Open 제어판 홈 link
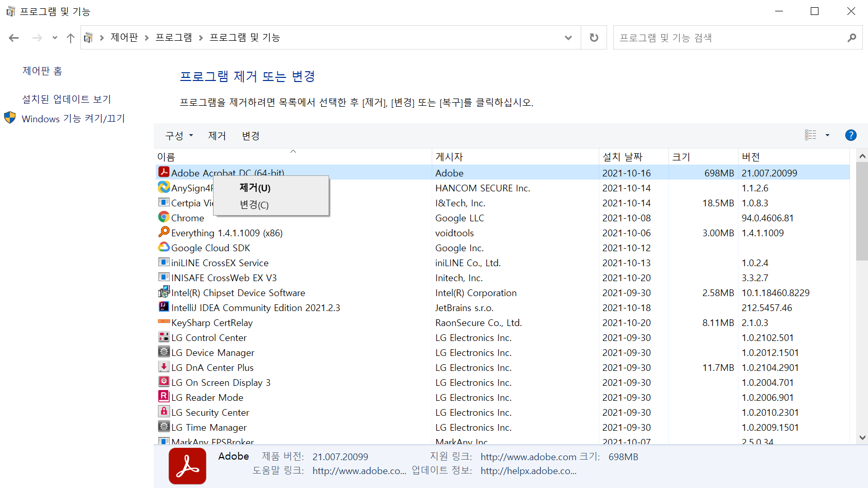868x488 pixels. pos(42,71)
